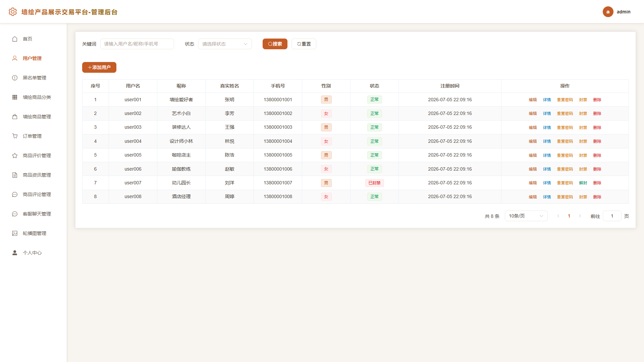Click the 重置 button
This screenshot has width=644, height=362.
(304, 44)
